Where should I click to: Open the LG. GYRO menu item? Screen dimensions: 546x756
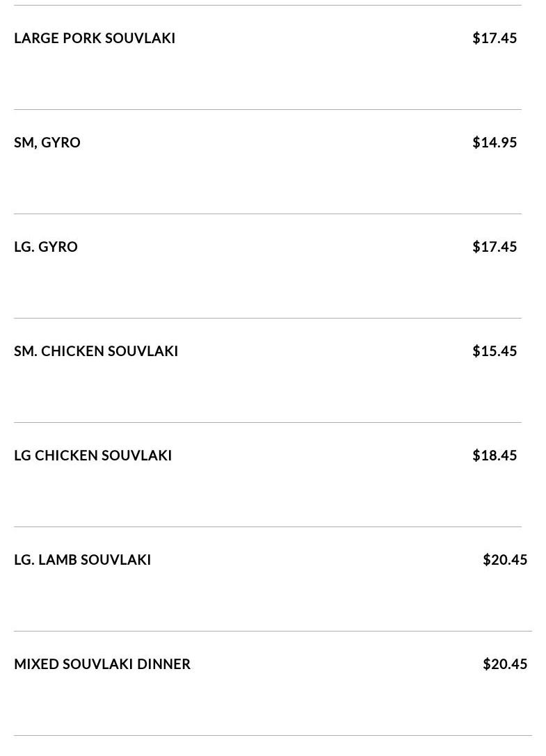pos(46,247)
